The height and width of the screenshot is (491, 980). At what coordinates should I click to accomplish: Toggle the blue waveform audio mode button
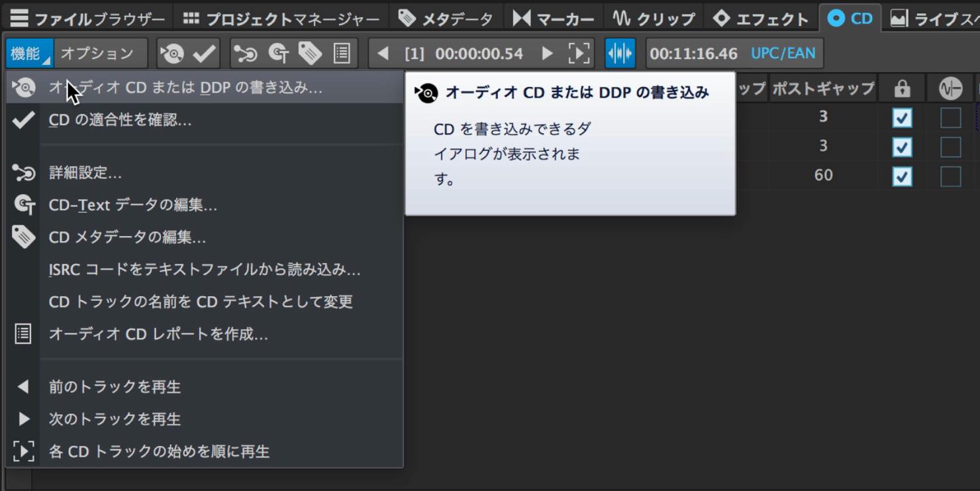pos(620,54)
